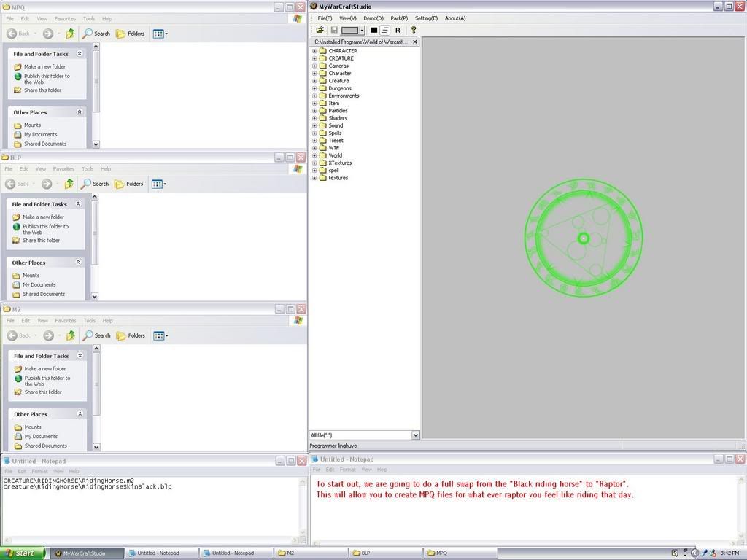Screen dimensions: 747x560
Task: Show the Folders pane in the BLP window
Action: point(128,184)
